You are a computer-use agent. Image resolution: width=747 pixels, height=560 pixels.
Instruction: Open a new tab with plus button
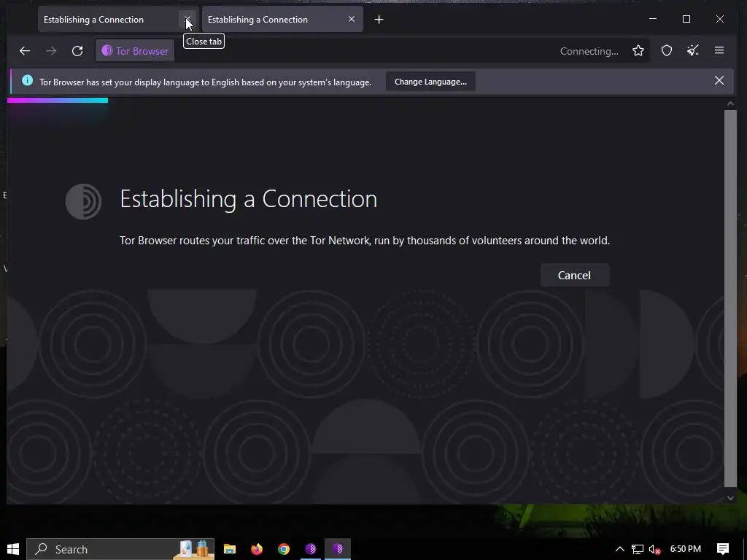(x=379, y=20)
